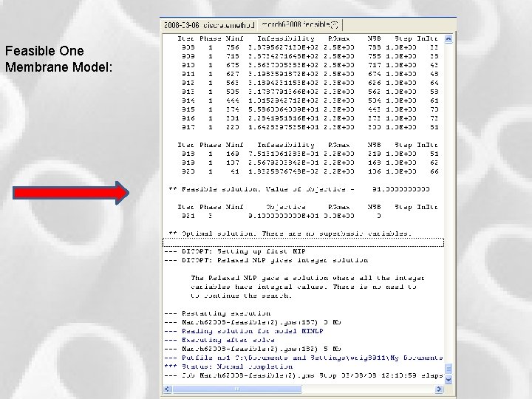
Task: Select iteration 921 Phase 3 row
Action: coord(281,216)
